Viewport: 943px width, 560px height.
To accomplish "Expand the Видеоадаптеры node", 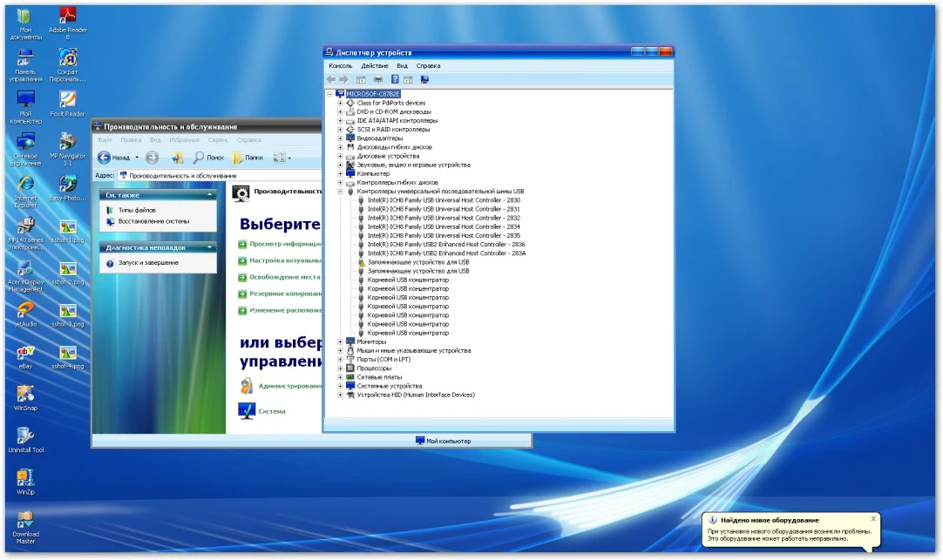I will (x=341, y=138).
